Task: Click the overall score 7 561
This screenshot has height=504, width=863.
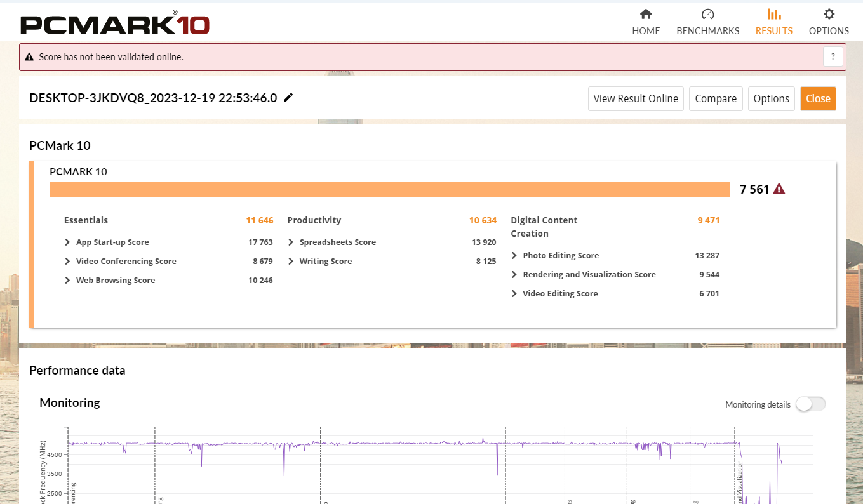Action: click(754, 189)
